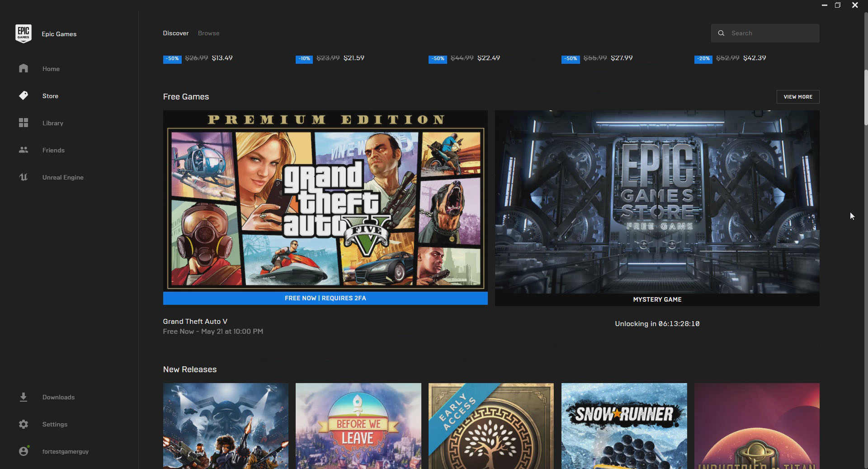Click the fortestgamerguy username
The image size is (868, 469).
click(66, 451)
